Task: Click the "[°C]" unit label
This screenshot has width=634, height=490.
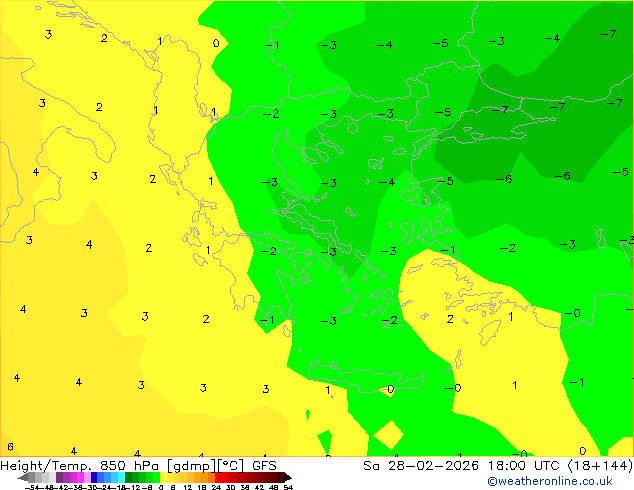Action: pos(231,466)
